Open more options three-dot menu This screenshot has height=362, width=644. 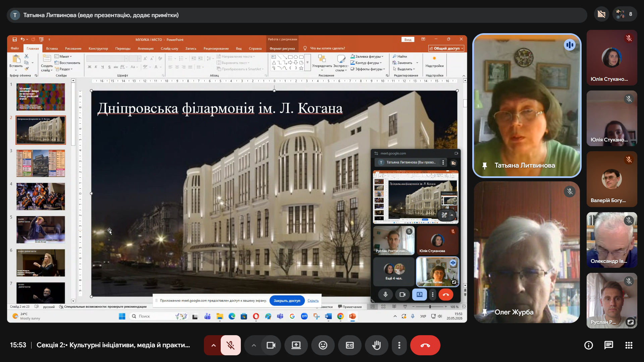pyautogui.click(x=399, y=345)
